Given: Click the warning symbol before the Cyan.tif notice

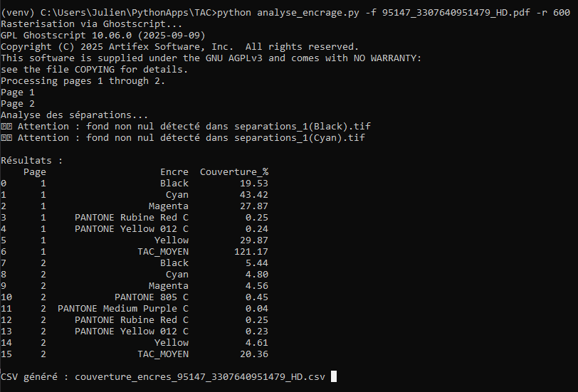Looking at the screenshot, I should [x=6, y=138].
